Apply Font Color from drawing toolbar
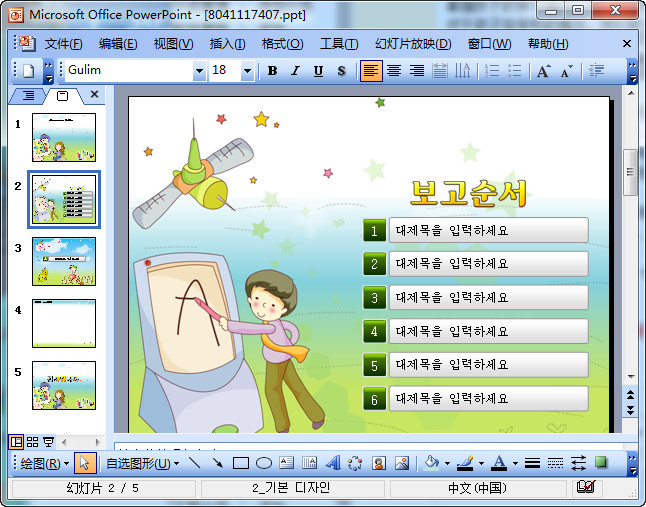This screenshot has height=507, width=646. click(x=499, y=463)
